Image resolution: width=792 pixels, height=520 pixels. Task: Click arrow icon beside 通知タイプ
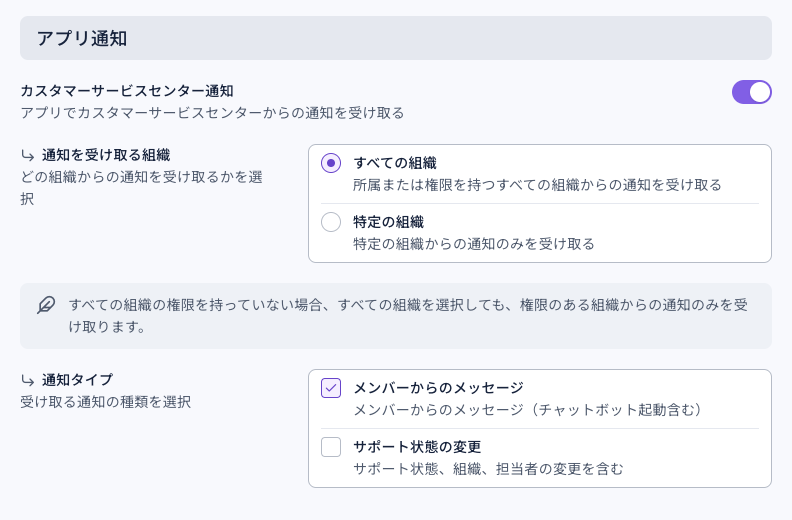point(28,380)
